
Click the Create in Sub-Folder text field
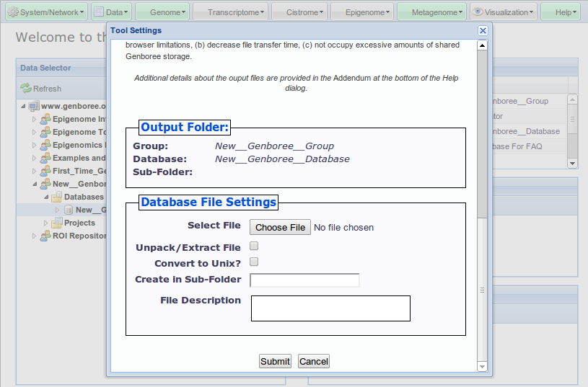point(304,280)
